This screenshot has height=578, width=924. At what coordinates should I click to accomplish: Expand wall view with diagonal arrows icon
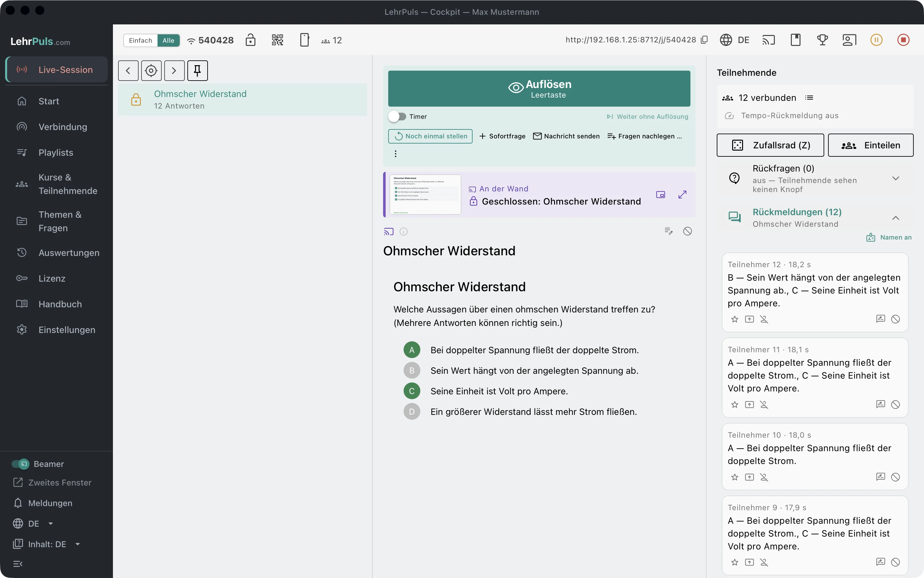click(682, 195)
